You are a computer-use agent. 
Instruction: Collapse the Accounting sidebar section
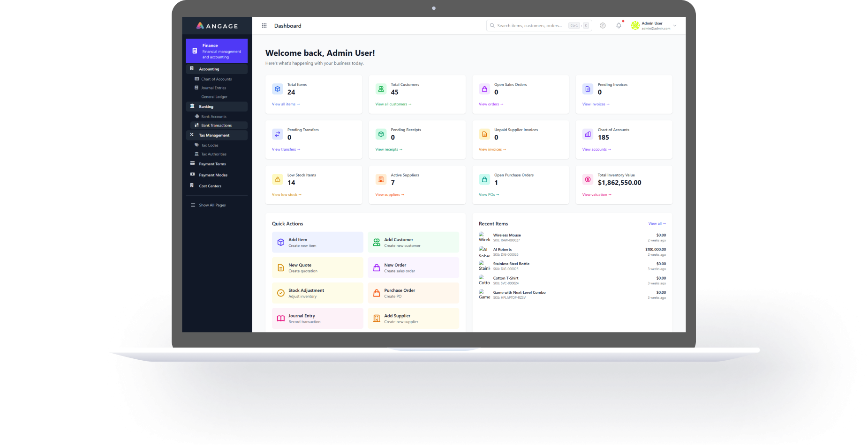[217, 69]
